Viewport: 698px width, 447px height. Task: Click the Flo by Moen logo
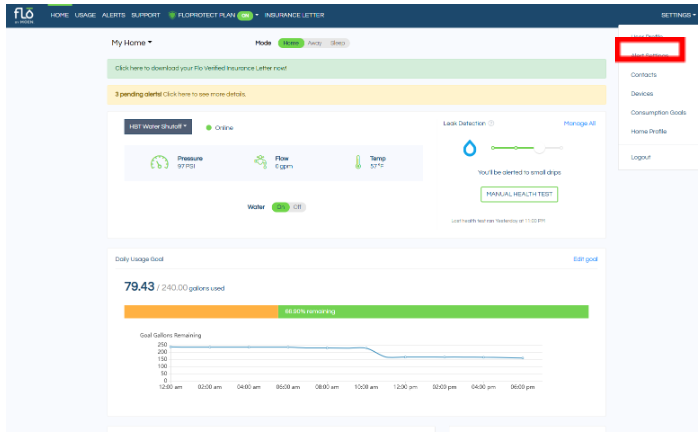24,15
